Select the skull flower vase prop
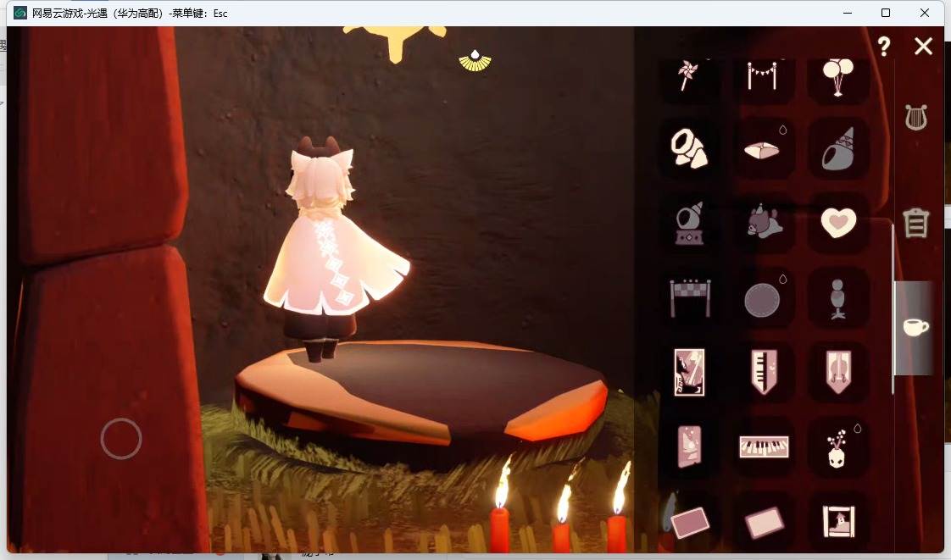 837,449
